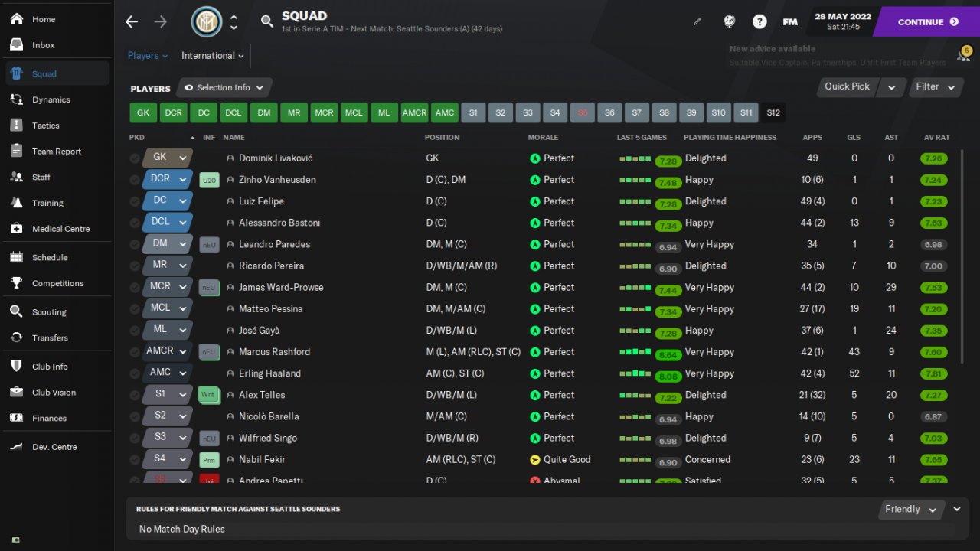The width and height of the screenshot is (980, 551).
Task: Open the help question mark icon
Action: [759, 22]
